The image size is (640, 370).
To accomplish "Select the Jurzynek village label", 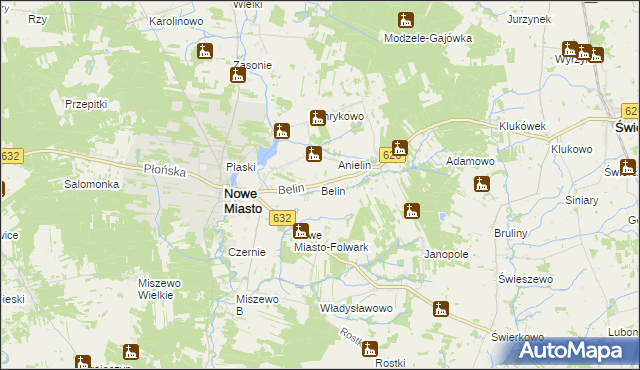I will click(x=529, y=19).
